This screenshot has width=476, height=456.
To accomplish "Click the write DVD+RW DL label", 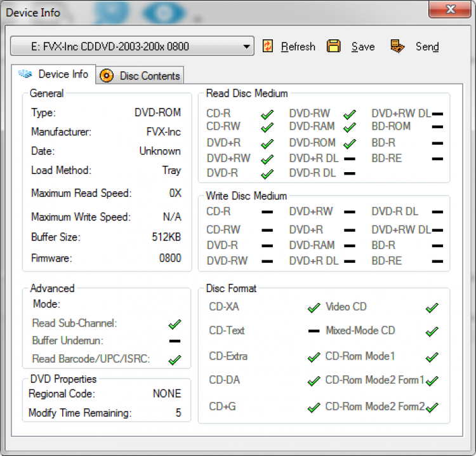I will pos(401,230).
